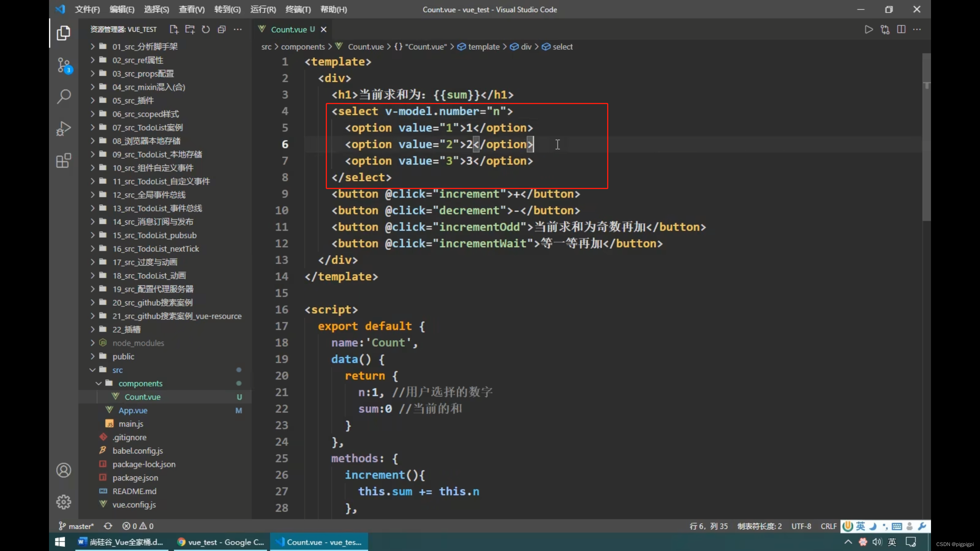This screenshot has height=551, width=980.
Task: Expand the node_modules folder
Action: (165, 343)
